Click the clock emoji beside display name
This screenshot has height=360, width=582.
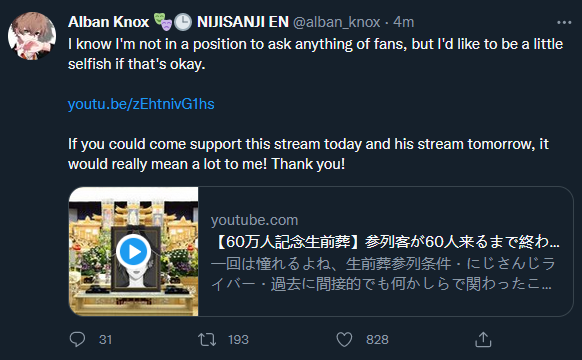pos(183,22)
